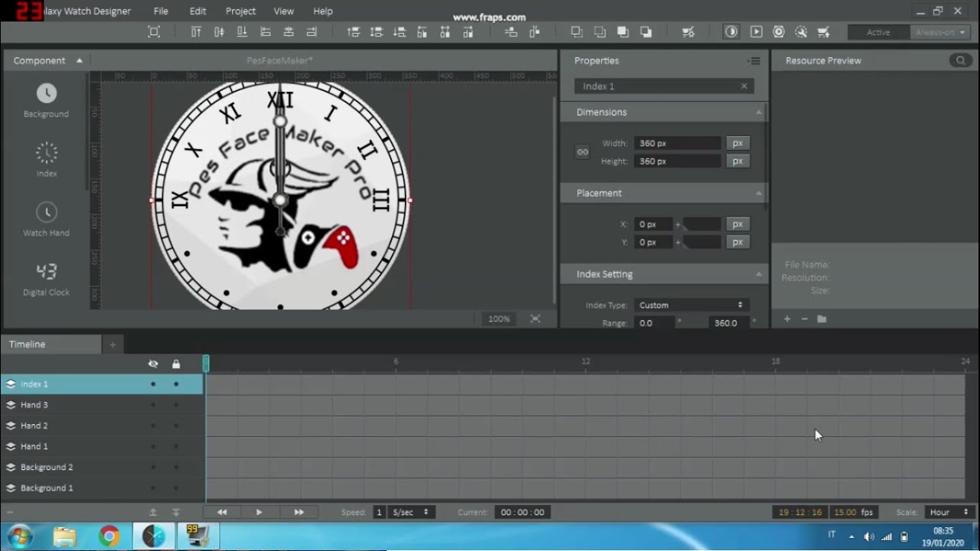Image resolution: width=980 pixels, height=551 pixels.
Task: Fast-forward the timeline
Action: click(x=299, y=512)
